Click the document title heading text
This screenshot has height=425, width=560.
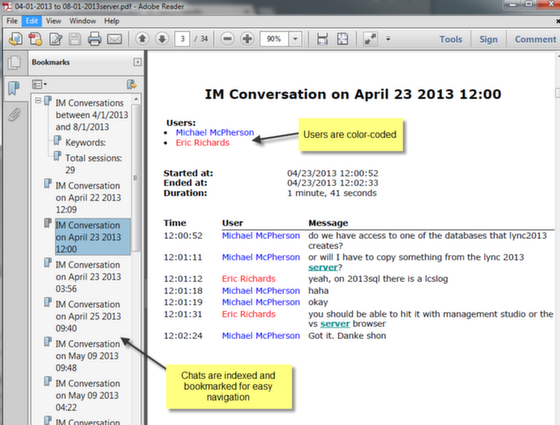pos(353,94)
